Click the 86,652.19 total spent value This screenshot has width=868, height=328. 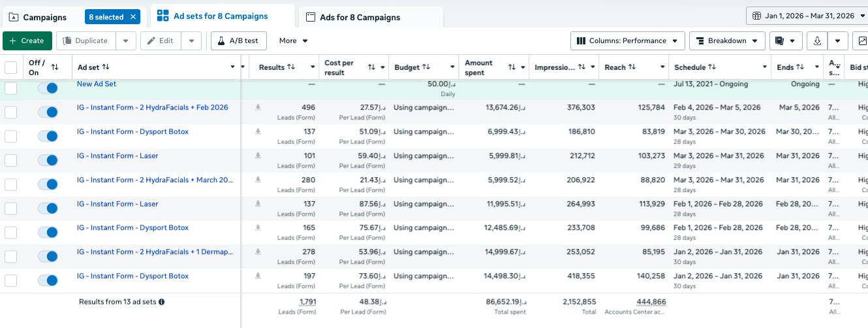click(506, 302)
